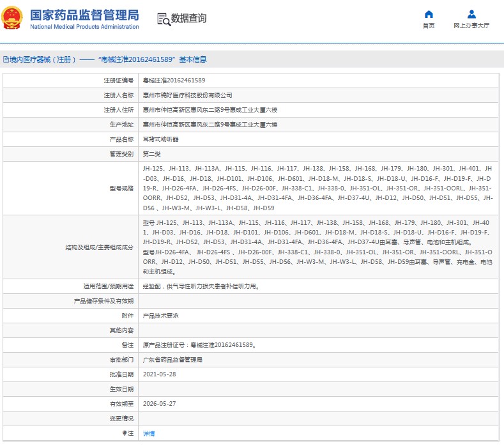Open the 数据查询 search icon
This screenshot has height=446, width=504.
tap(164, 19)
